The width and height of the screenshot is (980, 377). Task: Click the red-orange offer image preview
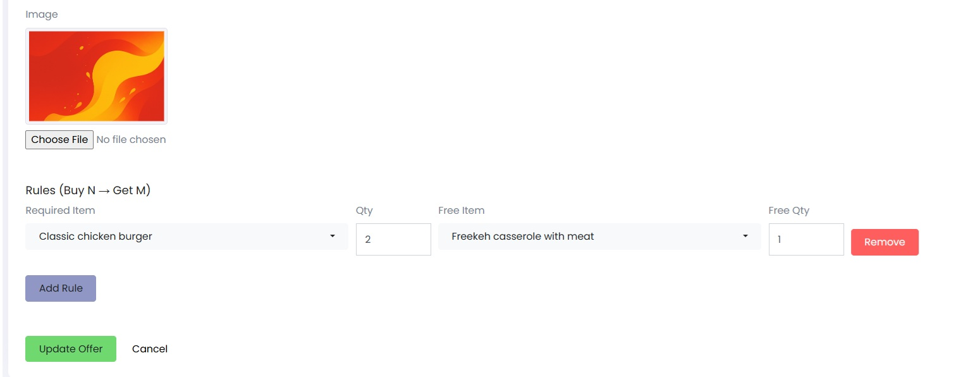(x=97, y=76)
